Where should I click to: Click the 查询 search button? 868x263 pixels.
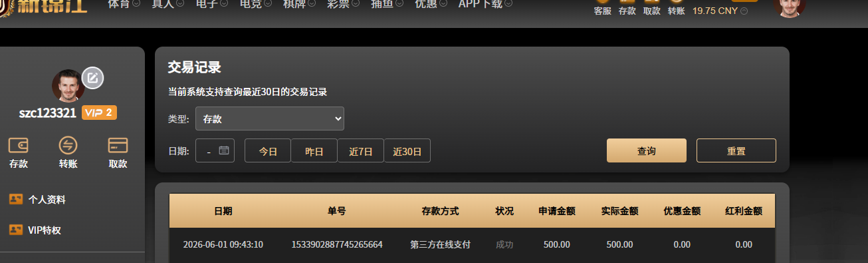tap(647, 150)
